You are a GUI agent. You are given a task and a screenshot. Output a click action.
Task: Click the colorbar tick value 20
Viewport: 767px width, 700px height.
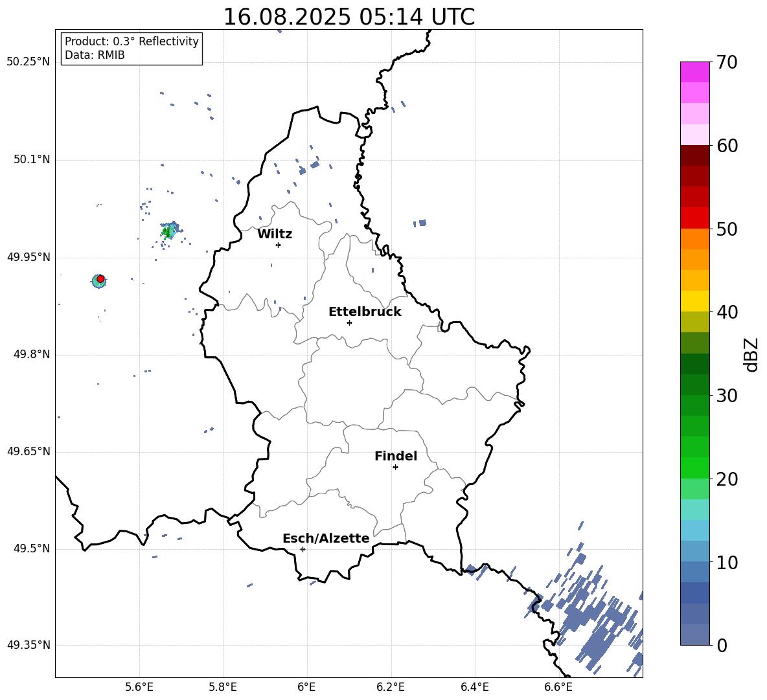(x=727, y=479)
